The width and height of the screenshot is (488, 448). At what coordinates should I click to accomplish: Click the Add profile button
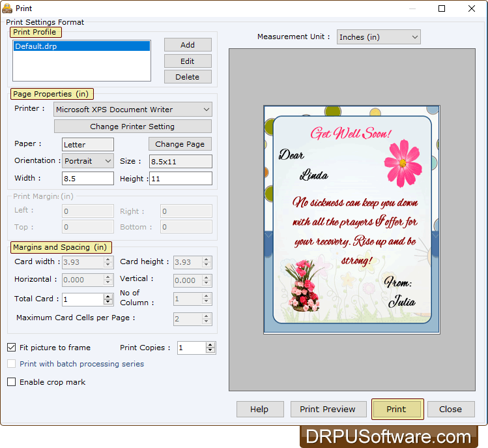point(188,45)
